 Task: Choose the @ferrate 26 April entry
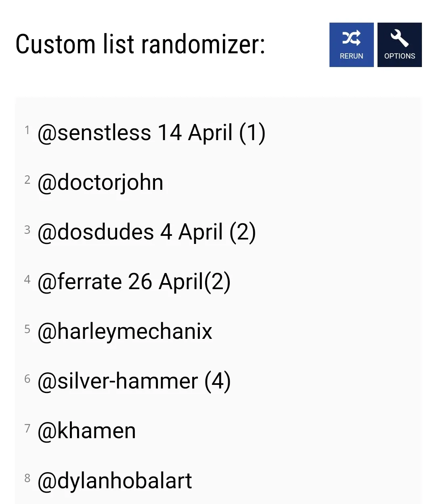pos(134,282)
